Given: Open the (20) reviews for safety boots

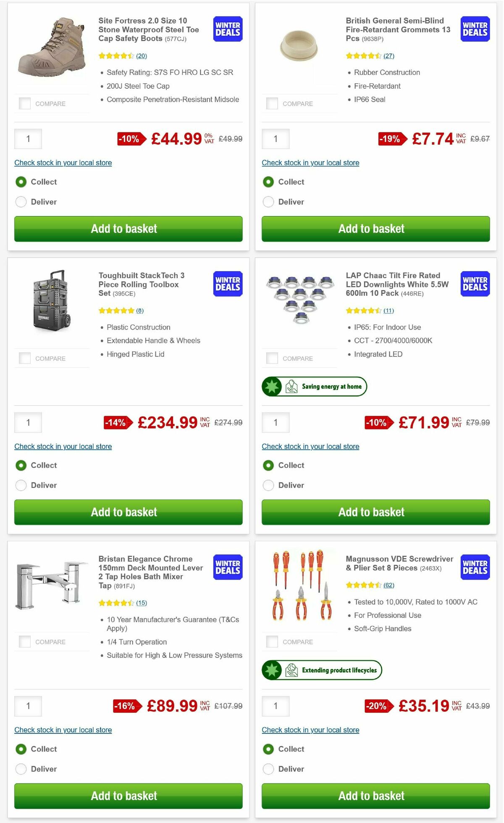Looking at the screenshot, I should 142,55.
